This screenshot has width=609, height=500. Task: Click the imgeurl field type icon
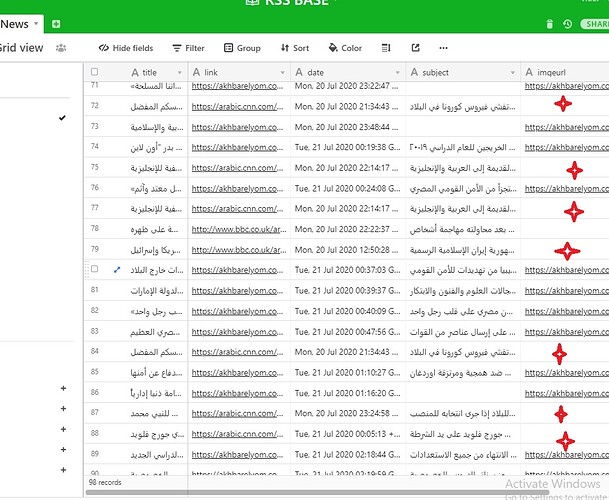pos(529,72)
